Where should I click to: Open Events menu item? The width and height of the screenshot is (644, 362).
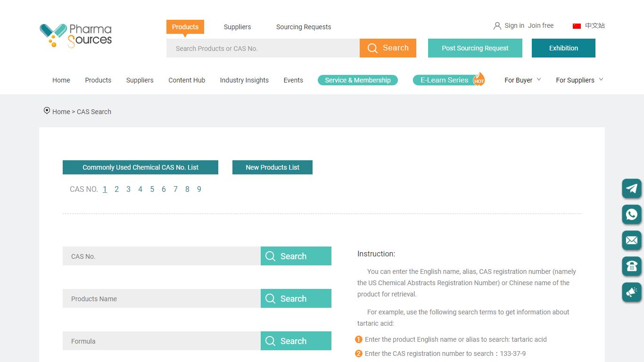(x=293, y=80)
